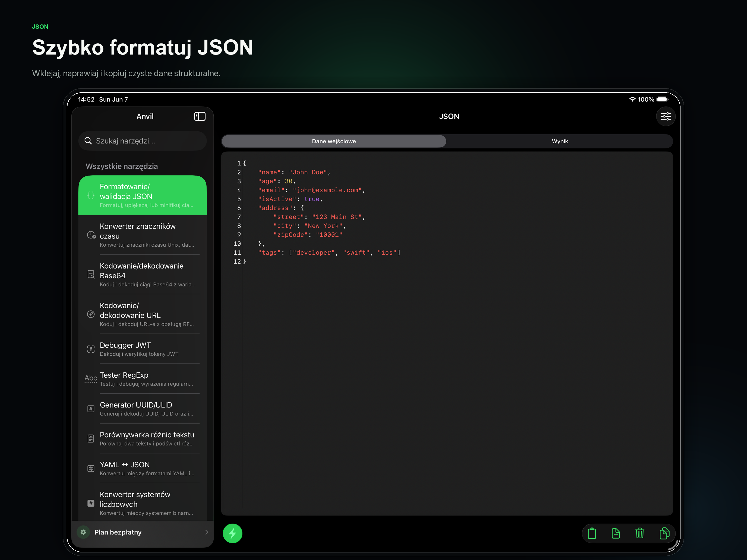Click Sun Jun 7 date in status bar
The height and width of the screenshot is (560, 747).
pos(113,99)
